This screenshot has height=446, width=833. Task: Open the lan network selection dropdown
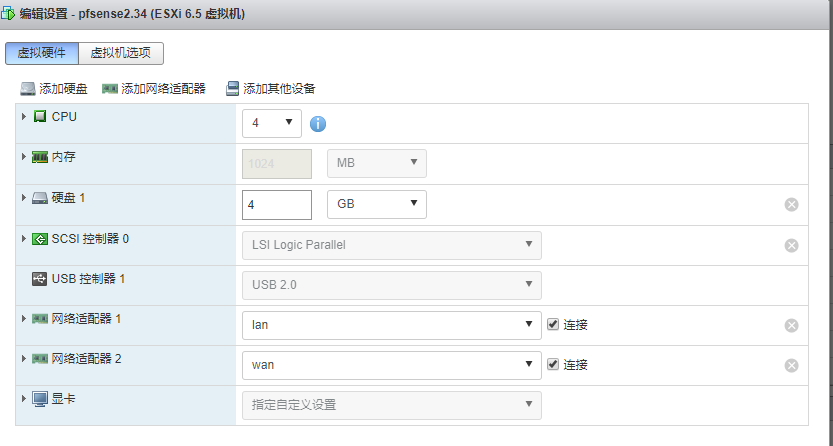pos(391,325)
